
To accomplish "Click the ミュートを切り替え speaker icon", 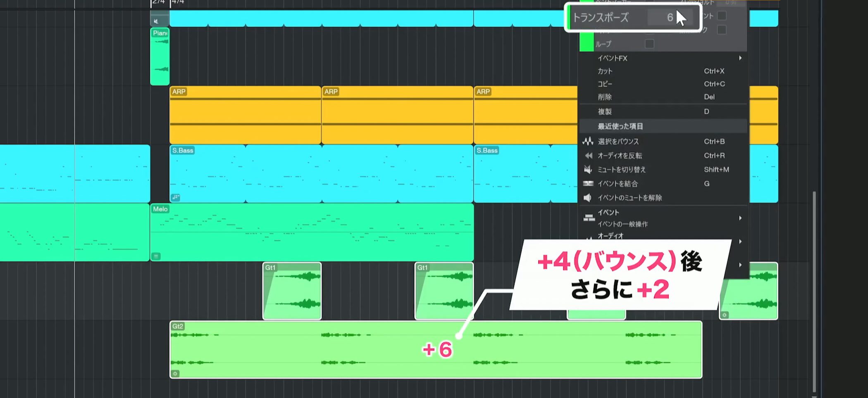I will pyautogui.click(x=588, y=170).
